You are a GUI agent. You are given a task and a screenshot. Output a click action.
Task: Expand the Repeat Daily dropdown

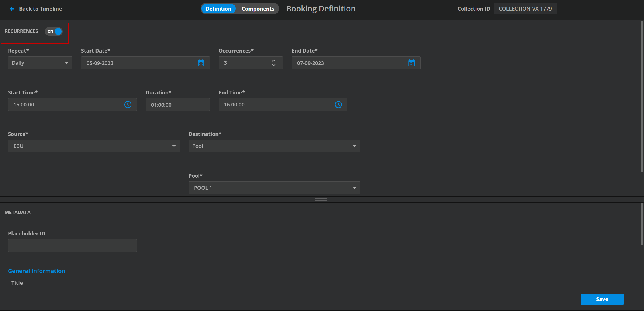[x=40, y=63]
